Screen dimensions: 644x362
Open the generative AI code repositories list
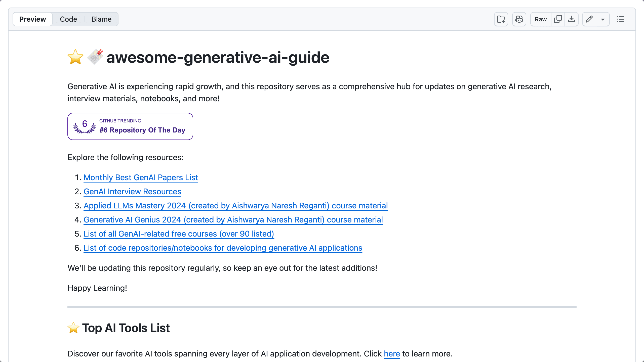coord(223,248)
